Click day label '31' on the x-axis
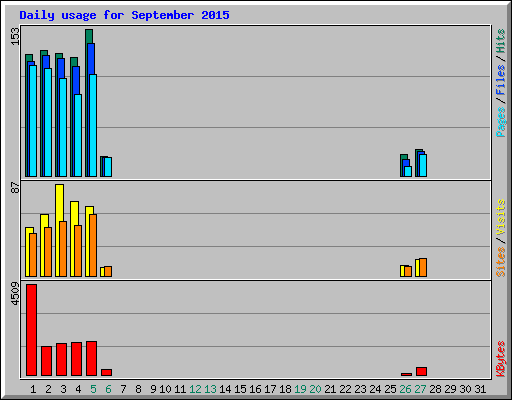 point(480,389)
